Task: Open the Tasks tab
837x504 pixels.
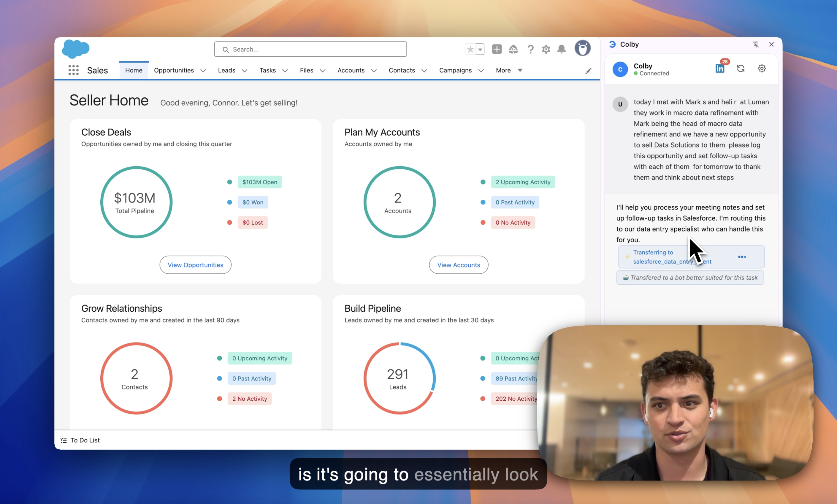Action: click(267, 70)
